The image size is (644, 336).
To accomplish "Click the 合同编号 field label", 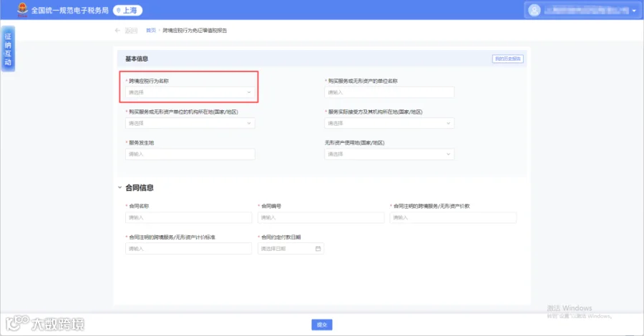I will [x=271, y=206].
